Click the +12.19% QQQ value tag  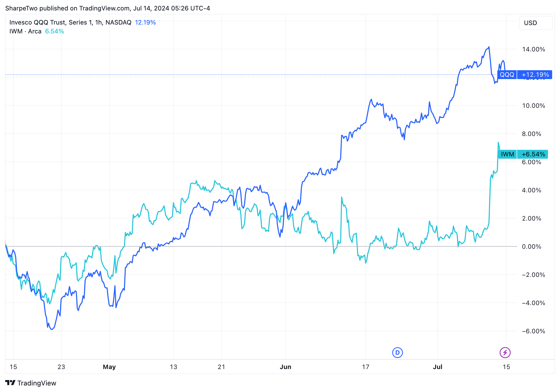[535, 75]
